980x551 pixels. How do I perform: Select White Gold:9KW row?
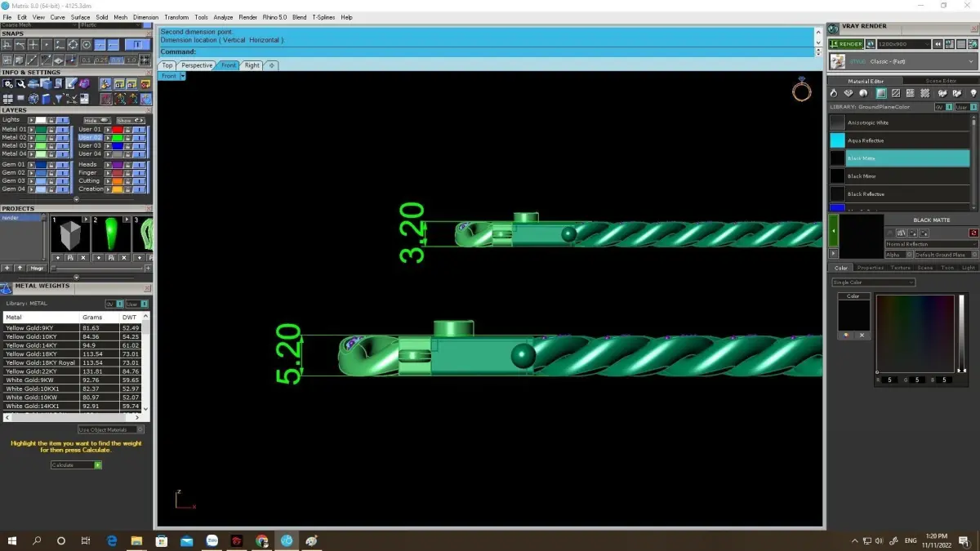72,380
